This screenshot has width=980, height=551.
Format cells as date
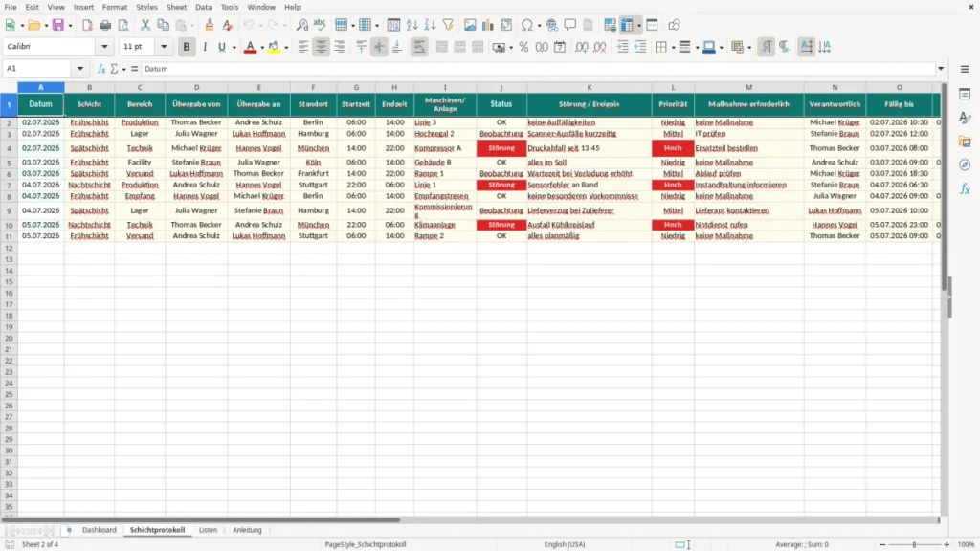[560, 47]
